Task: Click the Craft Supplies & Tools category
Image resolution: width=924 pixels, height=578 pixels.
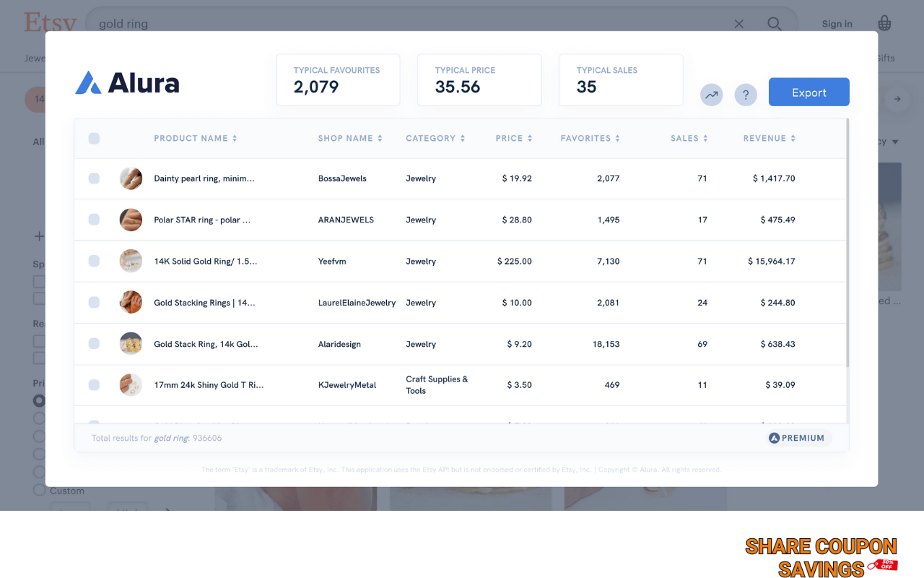Action: coord(437,385)
